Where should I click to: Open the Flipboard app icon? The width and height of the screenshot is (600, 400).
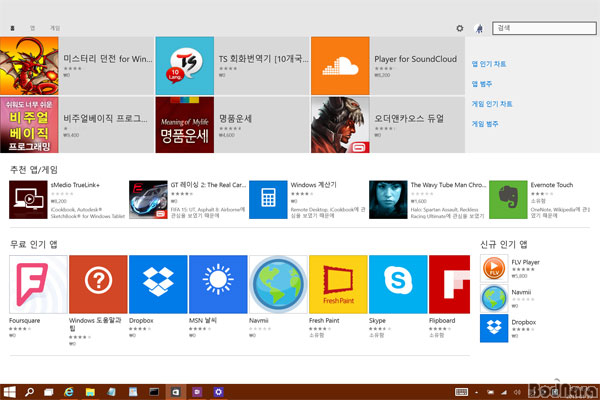point(450,284)
